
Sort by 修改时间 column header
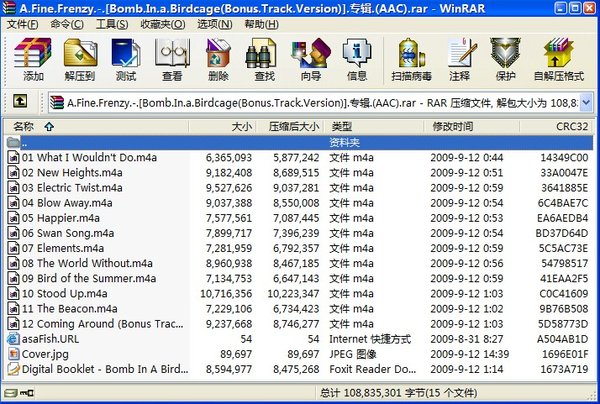[471, 126]
